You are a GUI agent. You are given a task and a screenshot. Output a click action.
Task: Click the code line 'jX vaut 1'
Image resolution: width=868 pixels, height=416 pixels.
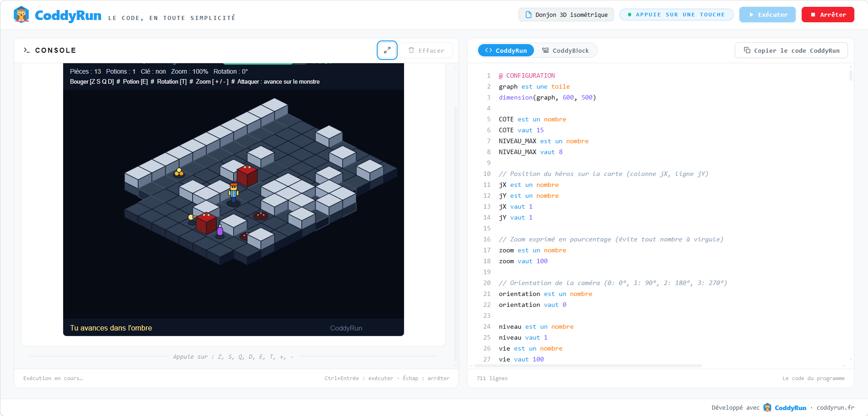[516, 206]
